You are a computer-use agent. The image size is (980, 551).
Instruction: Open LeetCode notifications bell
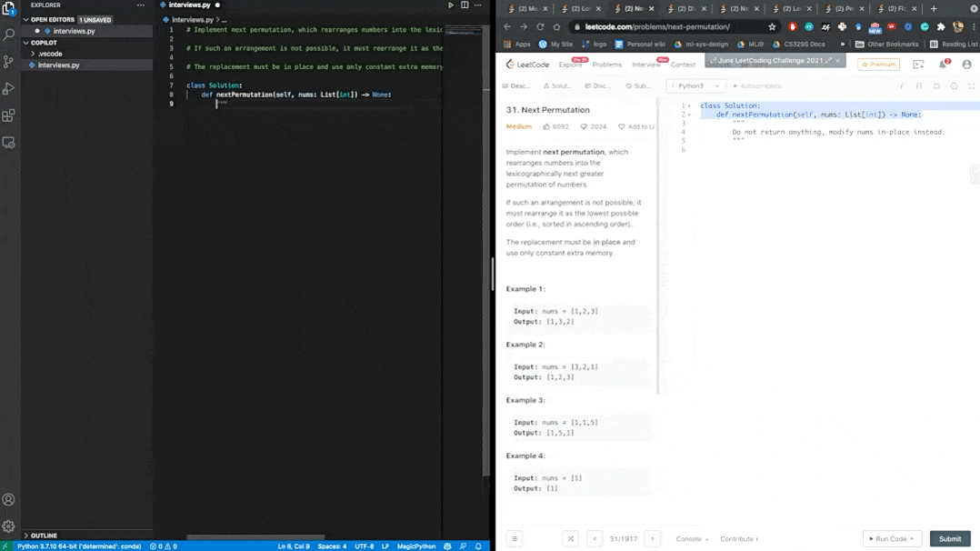(x=943, y=65)
